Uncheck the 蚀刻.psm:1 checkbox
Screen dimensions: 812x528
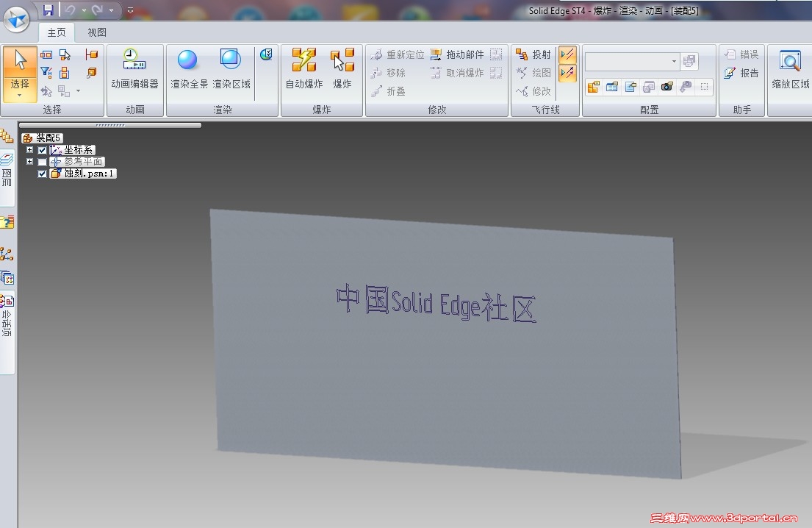(43, 174)
